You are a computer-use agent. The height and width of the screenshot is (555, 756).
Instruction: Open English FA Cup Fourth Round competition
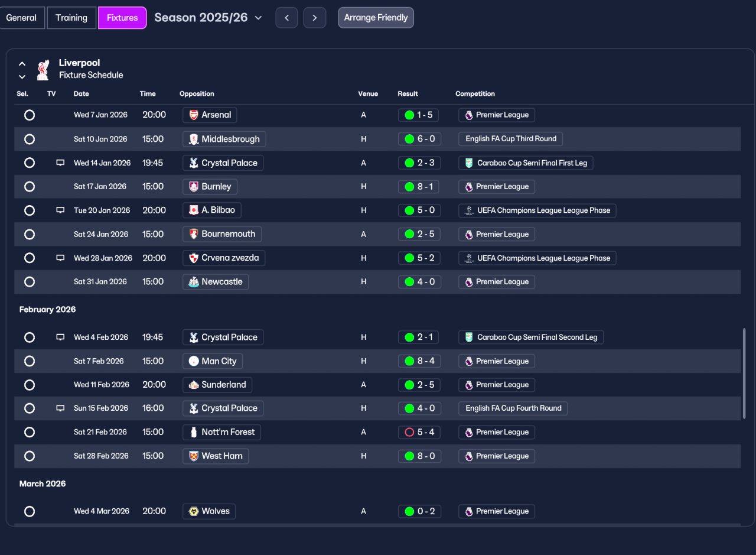[513, 408]
